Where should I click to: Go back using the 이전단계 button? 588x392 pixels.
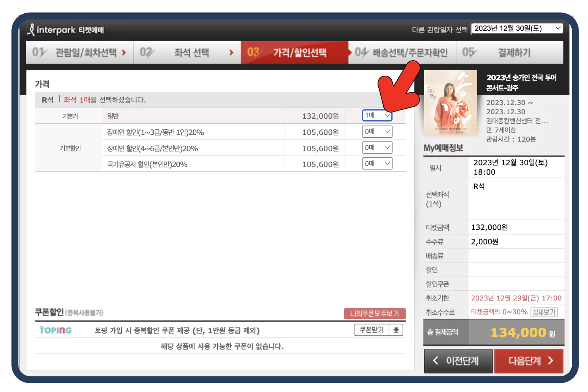458,361
